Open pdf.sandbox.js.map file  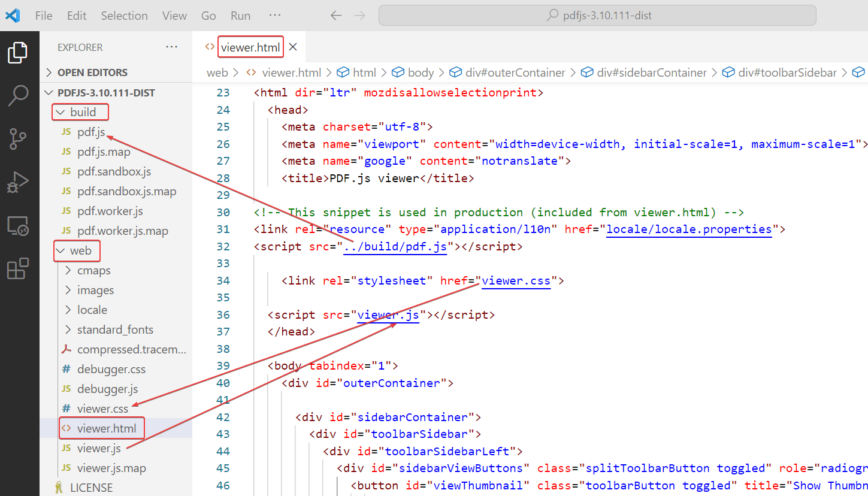[116, 191]
